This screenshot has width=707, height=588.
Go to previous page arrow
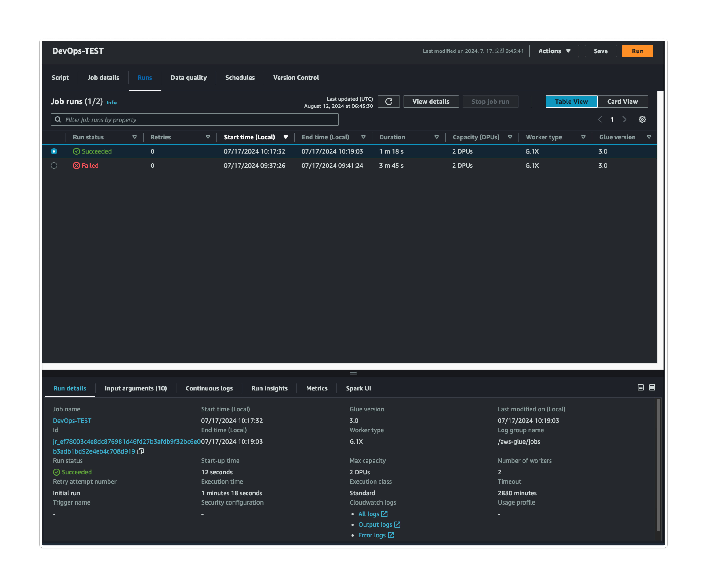click(600, 119)
